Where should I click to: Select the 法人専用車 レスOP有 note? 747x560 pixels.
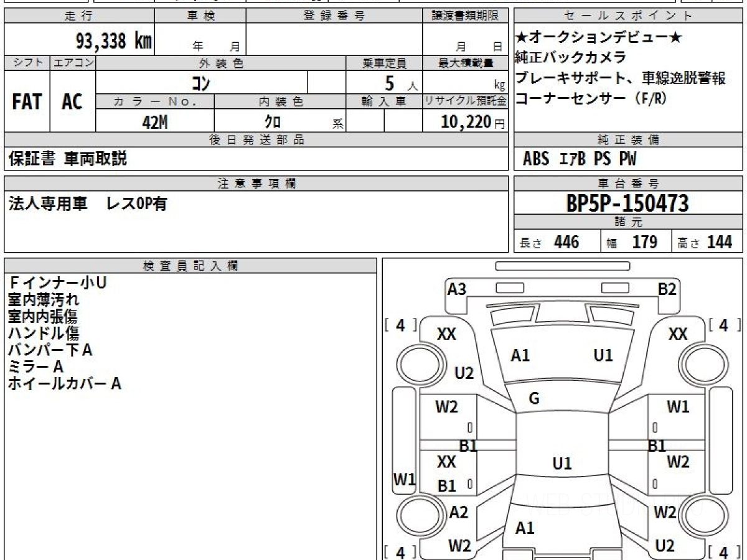(87, 203)
